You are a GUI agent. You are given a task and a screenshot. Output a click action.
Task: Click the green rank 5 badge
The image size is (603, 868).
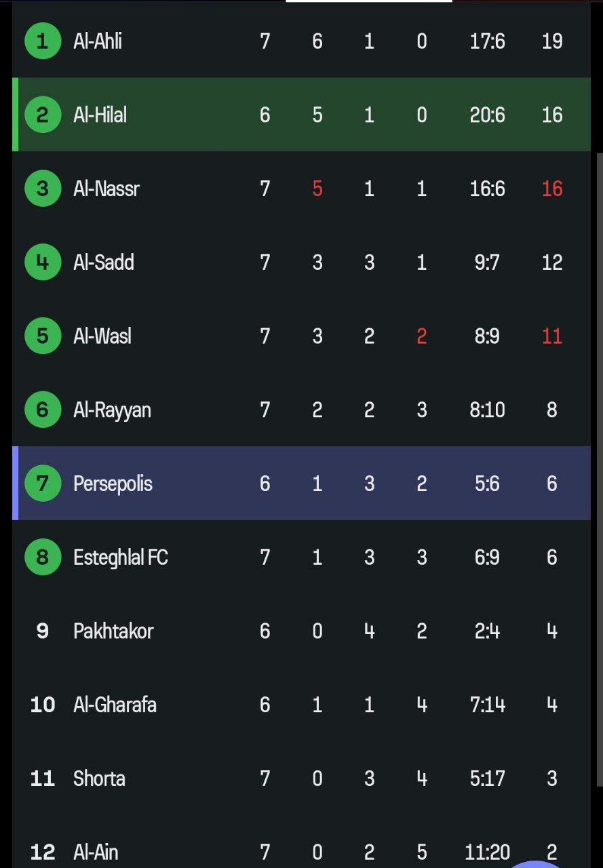pos(43,336)
